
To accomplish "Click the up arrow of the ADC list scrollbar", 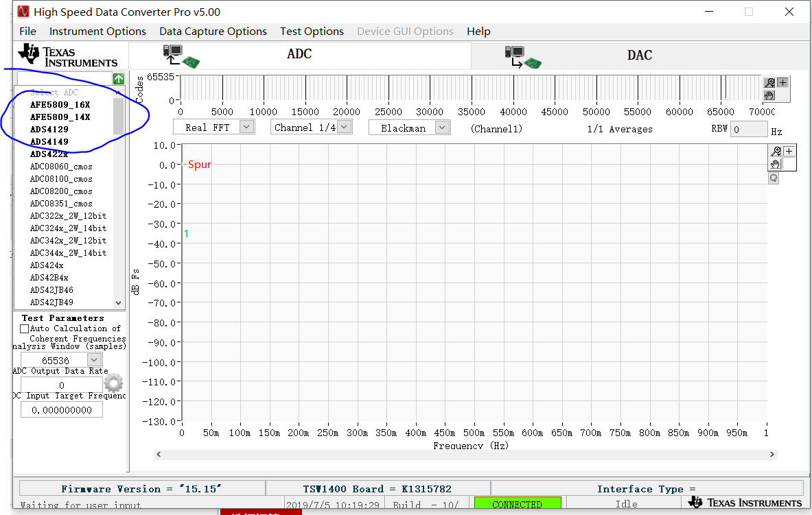I will coord(119,92).
